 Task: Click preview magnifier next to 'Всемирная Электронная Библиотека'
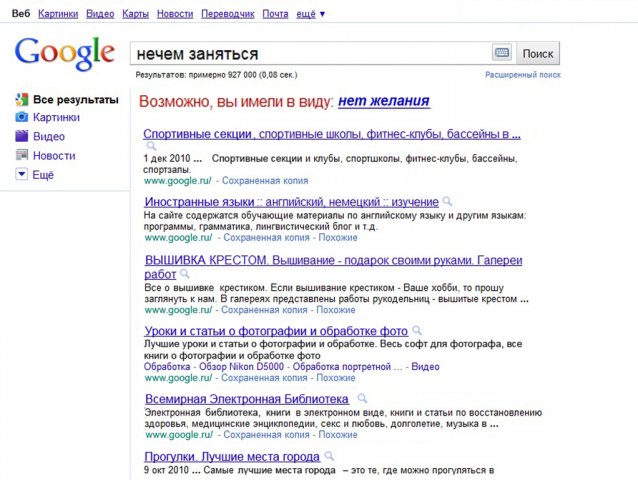click(x=362, y=399)
